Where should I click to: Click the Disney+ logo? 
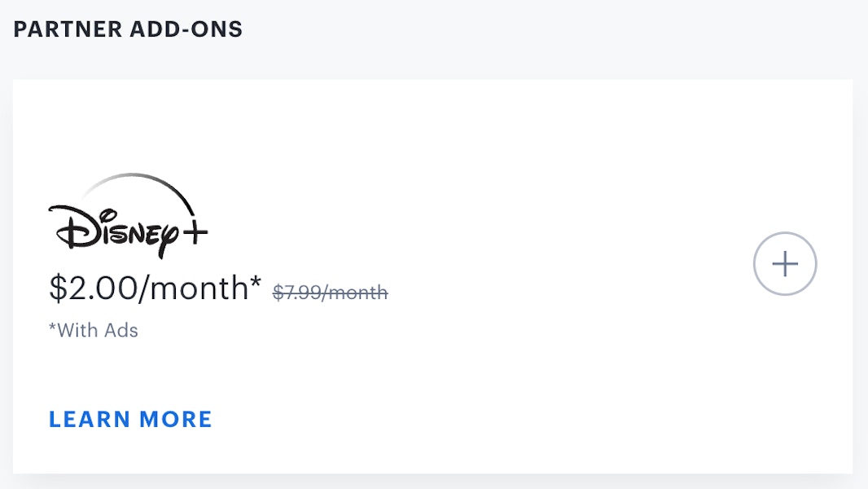[128, 216]
